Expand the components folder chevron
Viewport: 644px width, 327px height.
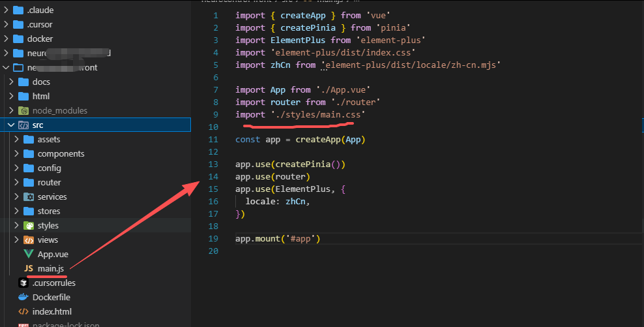click(16, 154)
